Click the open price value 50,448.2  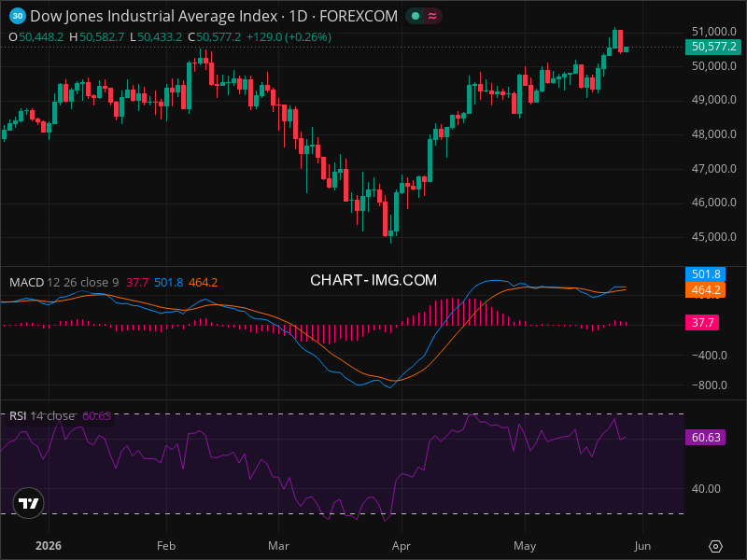coord(41,37)
